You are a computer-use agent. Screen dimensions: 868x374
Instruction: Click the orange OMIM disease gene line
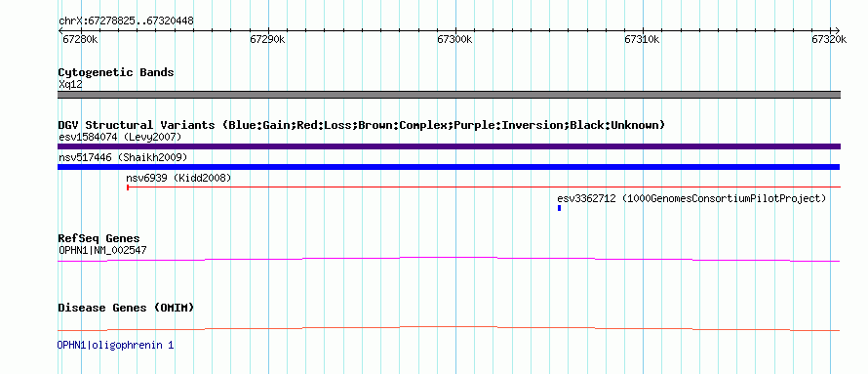(449, 328)
